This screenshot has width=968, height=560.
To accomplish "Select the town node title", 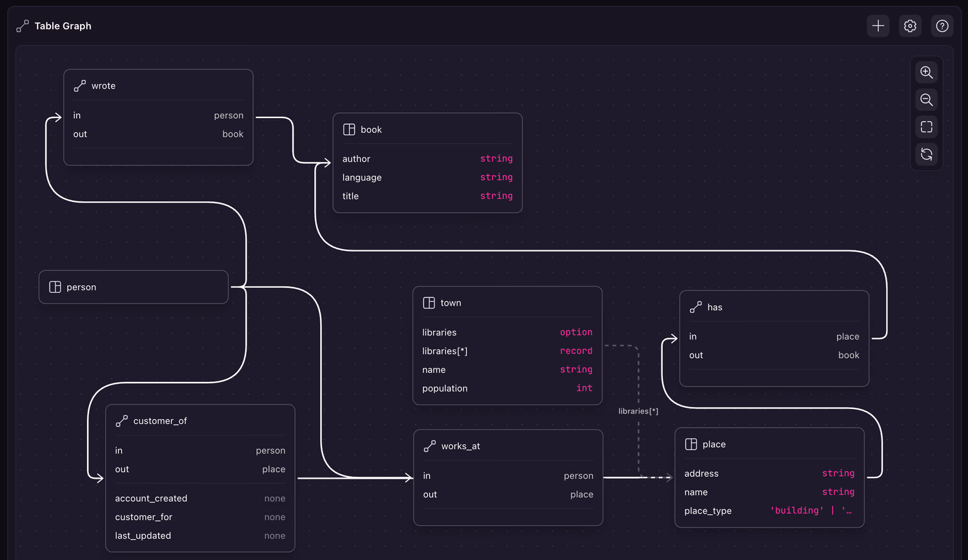I will pyautogui.click(x=450, y=303).
